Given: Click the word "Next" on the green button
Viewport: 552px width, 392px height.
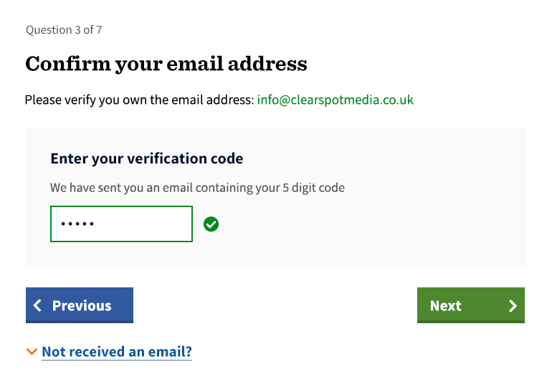Looking at the screenshot, I should pos(445,306).
